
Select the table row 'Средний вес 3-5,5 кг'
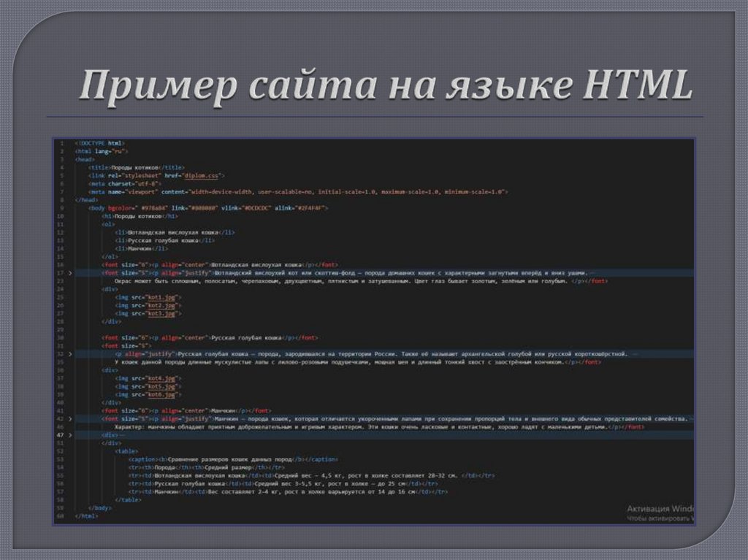pos(283,484)
